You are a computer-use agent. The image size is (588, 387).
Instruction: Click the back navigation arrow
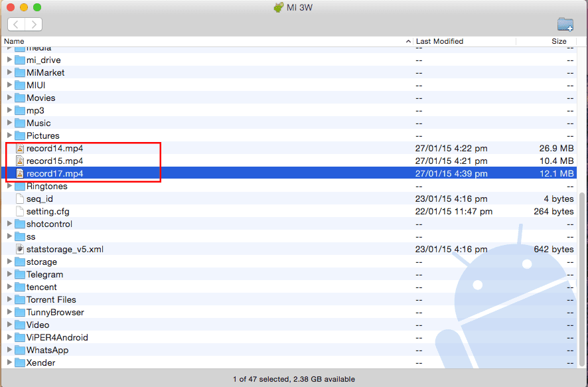click(x=17, y=25)
